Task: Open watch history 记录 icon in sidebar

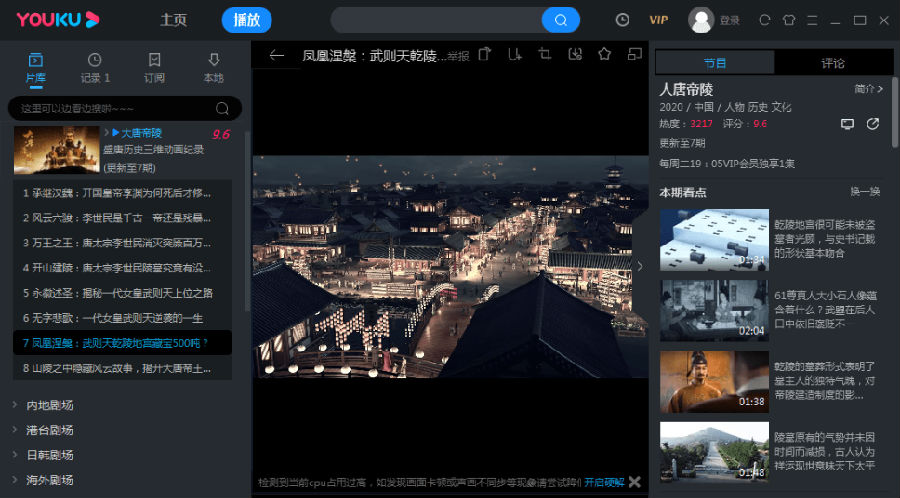Action: 95,67
